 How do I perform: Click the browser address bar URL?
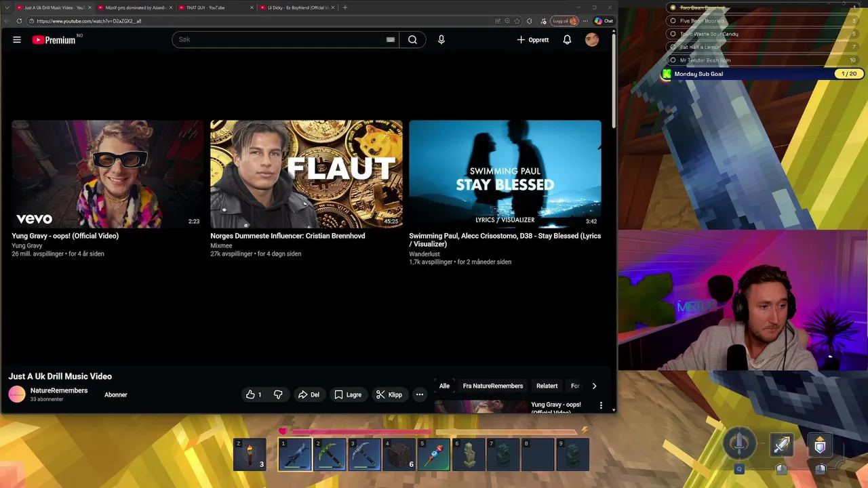click(x=89, y=21)
